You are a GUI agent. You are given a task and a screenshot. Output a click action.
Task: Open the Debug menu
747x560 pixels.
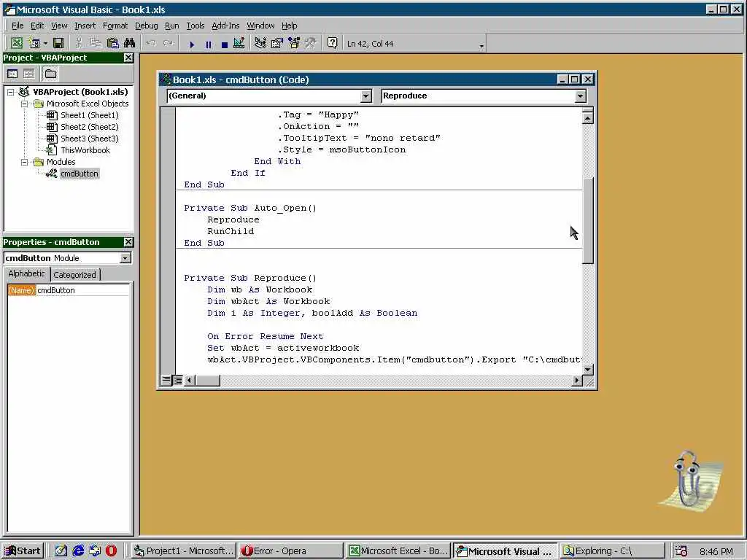click(x=146, y=26)
